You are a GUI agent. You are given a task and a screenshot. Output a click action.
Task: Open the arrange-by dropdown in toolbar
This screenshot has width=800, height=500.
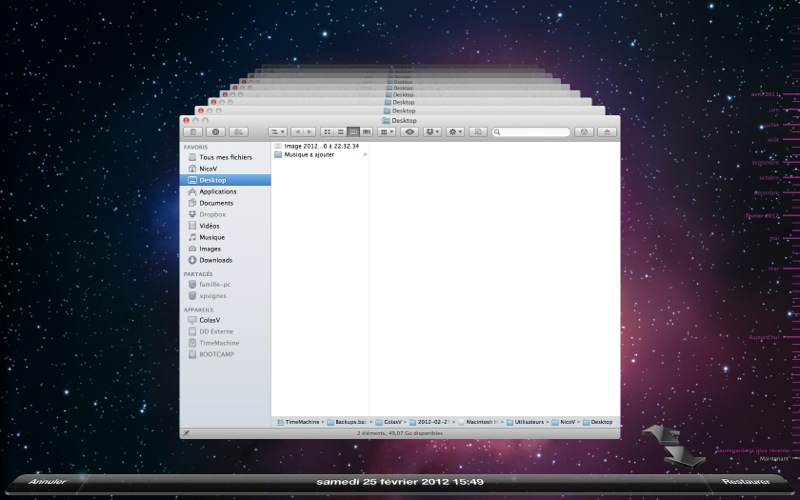click(386, 132)
